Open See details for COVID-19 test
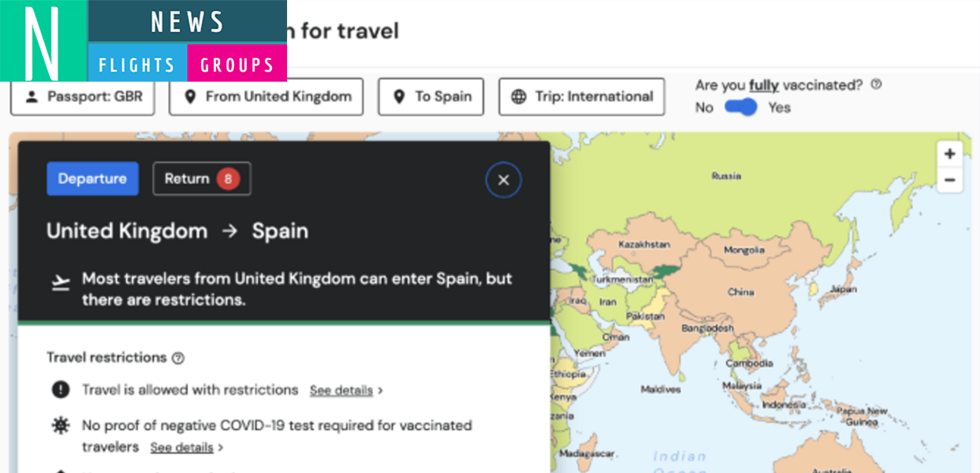Viewport: 980px width, 473px height. (x=187, y=448)
